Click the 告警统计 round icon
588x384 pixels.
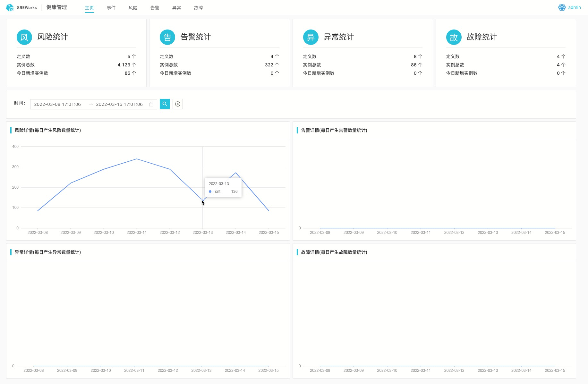point(167,37)
